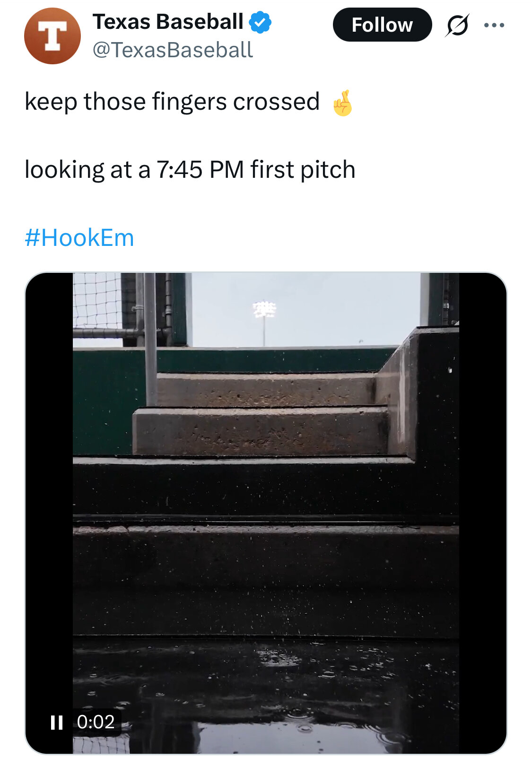Click the Texas Baseball display name
The width and height of the screenshot is (532, 759).
[x=168, y=22]
